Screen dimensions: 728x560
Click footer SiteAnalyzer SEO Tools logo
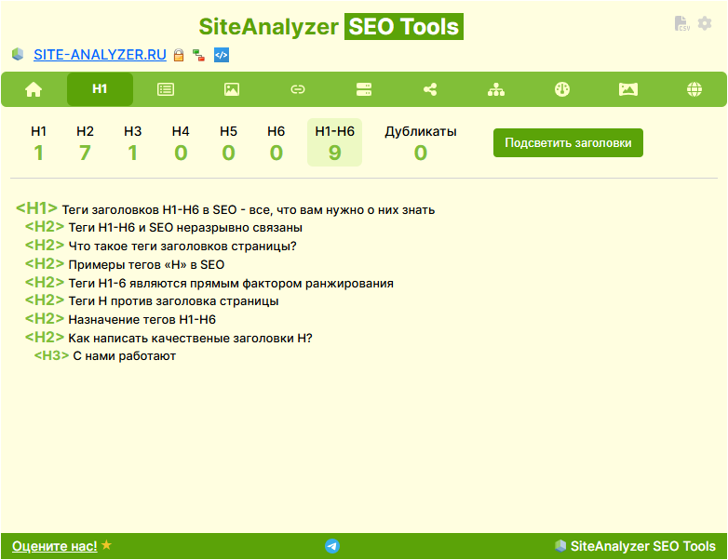point(635,546)
